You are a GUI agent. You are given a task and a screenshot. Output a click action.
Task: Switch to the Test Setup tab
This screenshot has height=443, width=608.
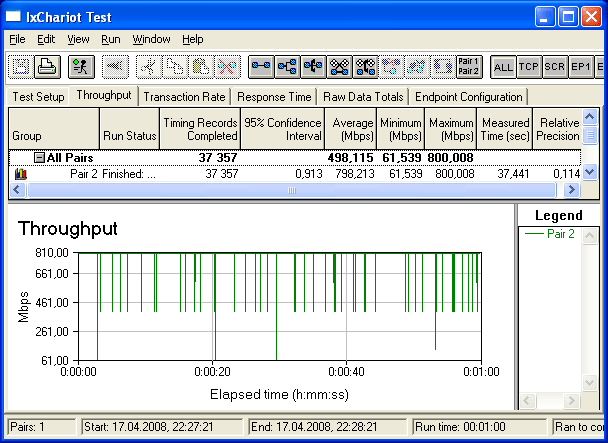pos(38,97)
